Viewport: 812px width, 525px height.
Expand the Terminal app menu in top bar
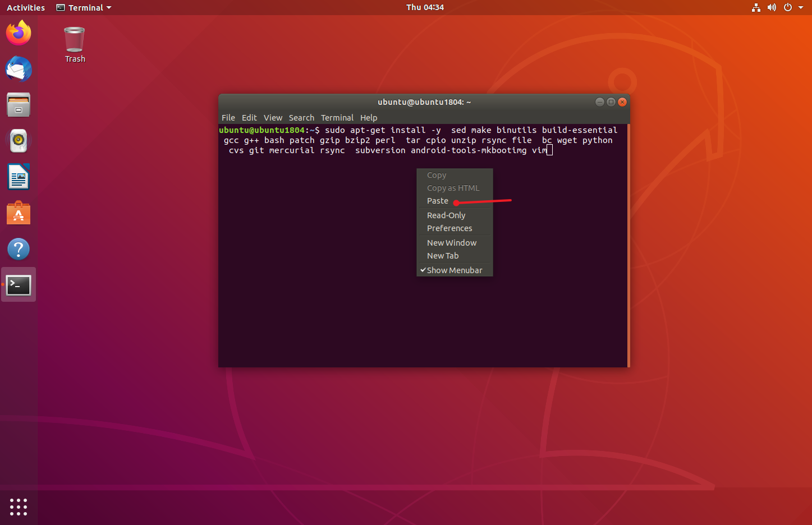point(84,8)
